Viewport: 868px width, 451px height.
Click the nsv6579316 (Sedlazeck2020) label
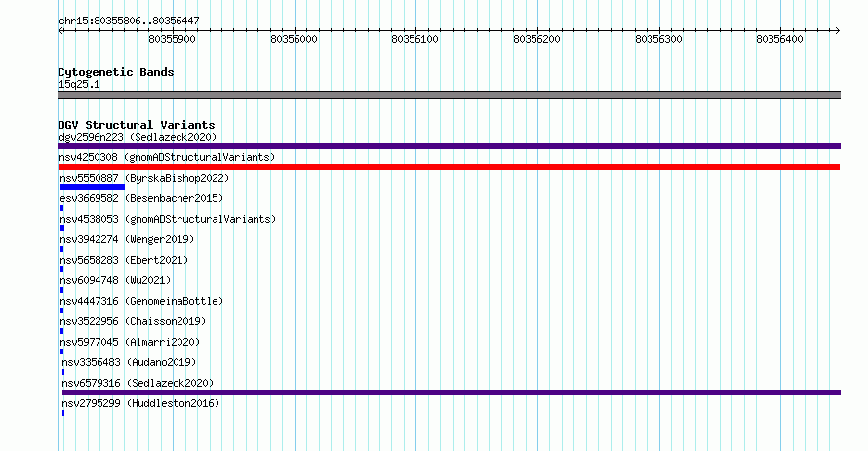[138, 383]
